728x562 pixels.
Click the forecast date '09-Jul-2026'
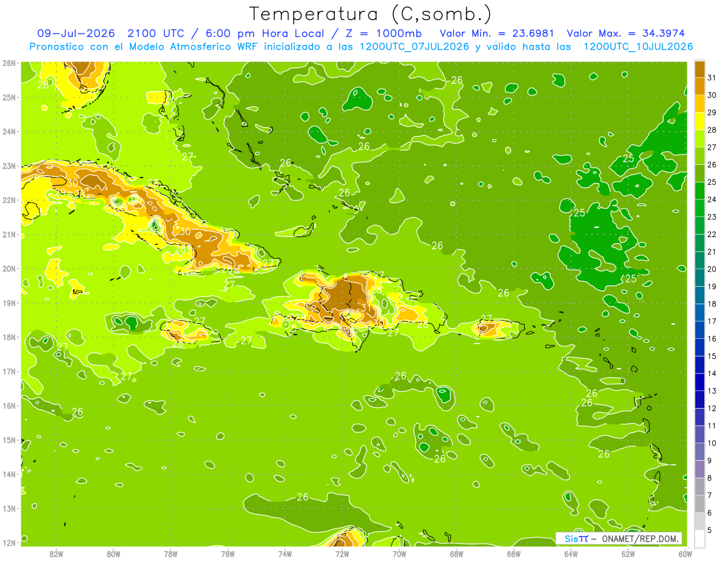click(x=76, y=33)
